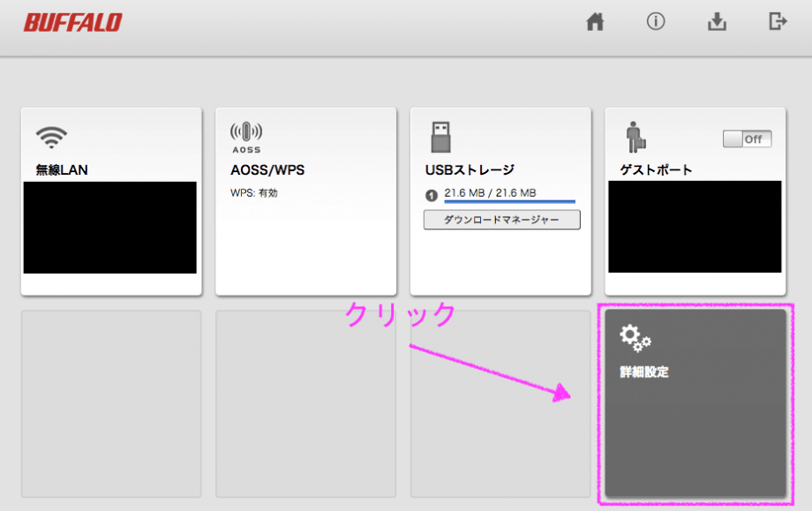Click the home icon in the header
The width and height of the screenshot is (812, 511).
click(x=596, y=23)
